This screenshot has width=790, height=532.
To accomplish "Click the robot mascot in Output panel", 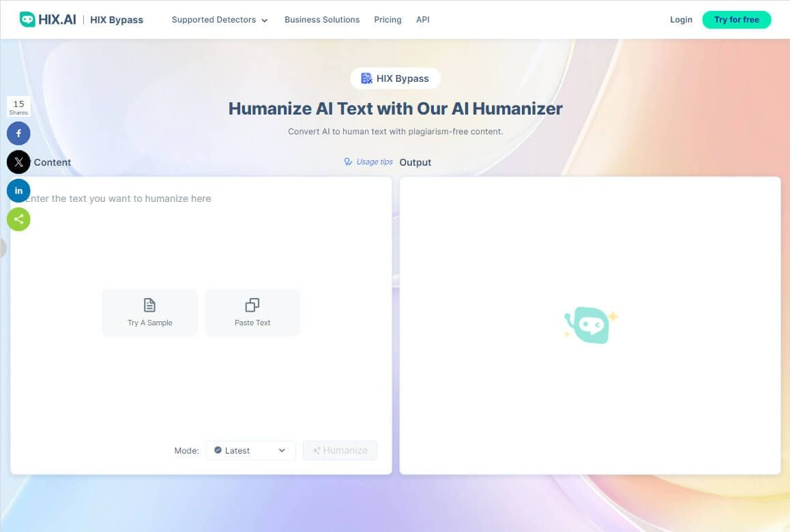I will [590, 325].
